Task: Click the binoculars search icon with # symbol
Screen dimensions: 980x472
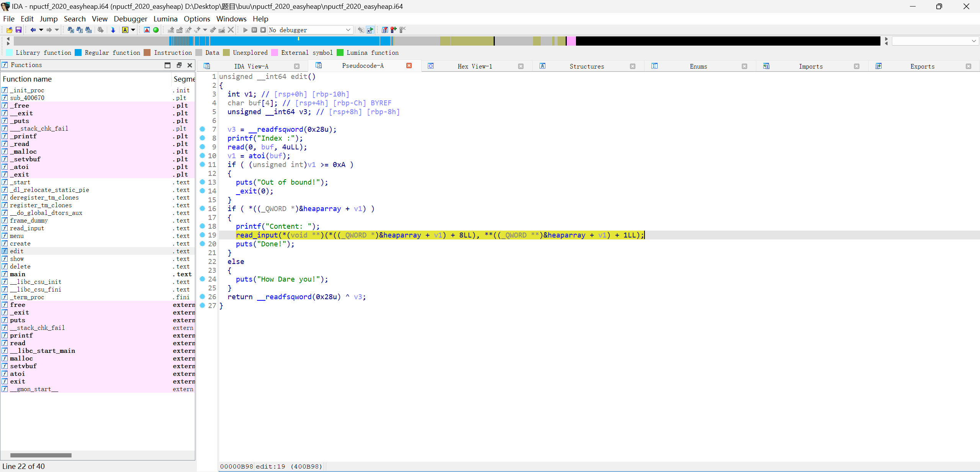Action: (x=70, y=30)
